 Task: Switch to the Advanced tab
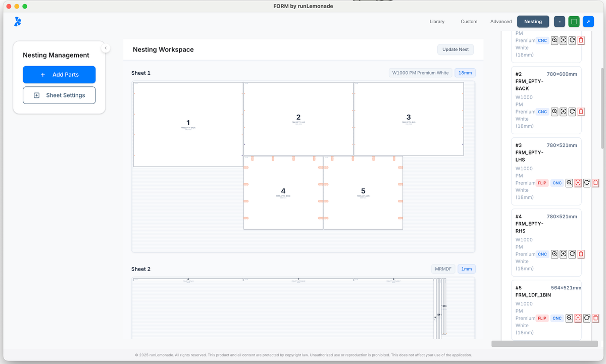[500, 21]
